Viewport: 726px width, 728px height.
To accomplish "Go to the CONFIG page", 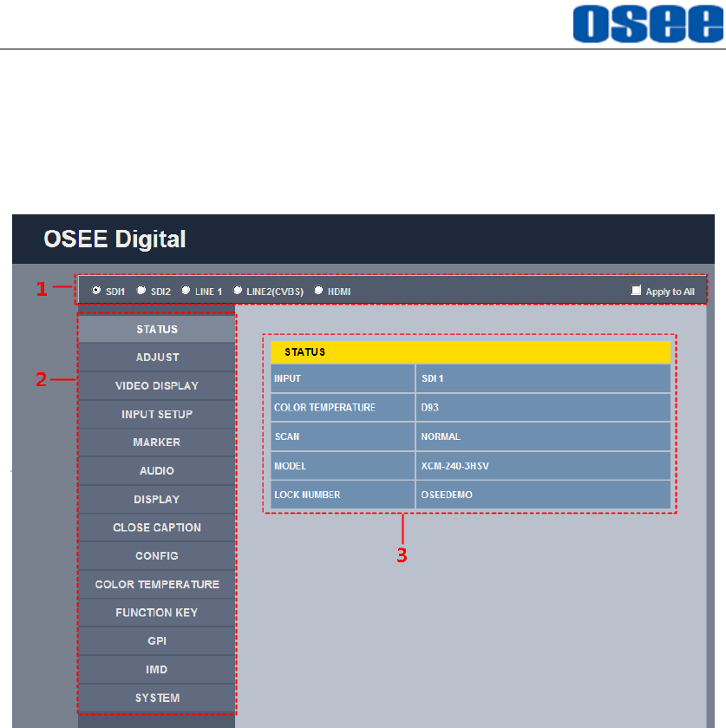I will 157,556.
